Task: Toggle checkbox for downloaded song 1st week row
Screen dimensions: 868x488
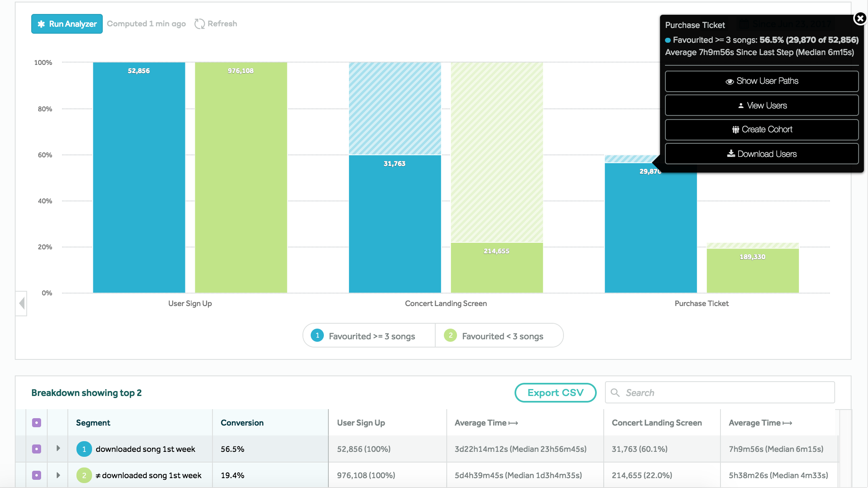Action: [x=37, y=449]
